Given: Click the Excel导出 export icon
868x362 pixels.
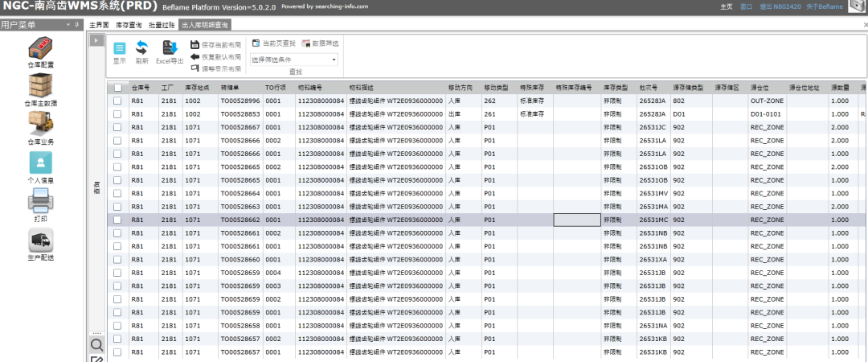Looking at the screenshot, I should pos(170,48).
